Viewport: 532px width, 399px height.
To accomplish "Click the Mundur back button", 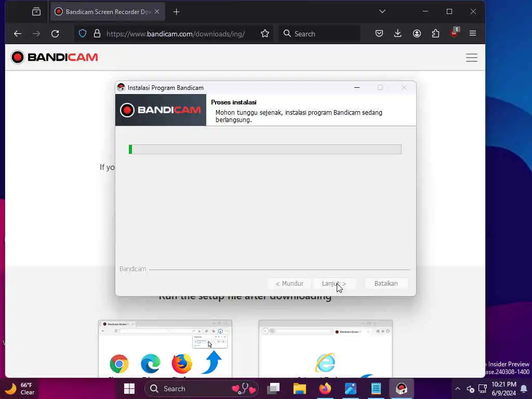I will pyautogui.click(x=289, y=283).
